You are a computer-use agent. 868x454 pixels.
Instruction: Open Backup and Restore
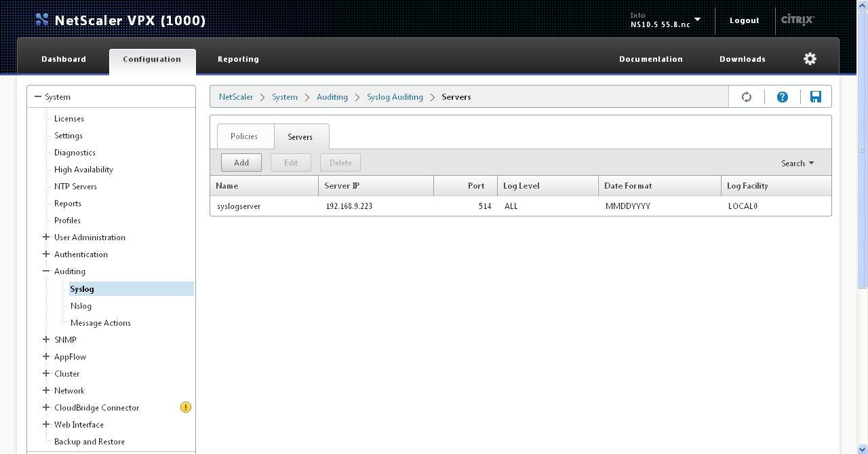click(90, 441)
